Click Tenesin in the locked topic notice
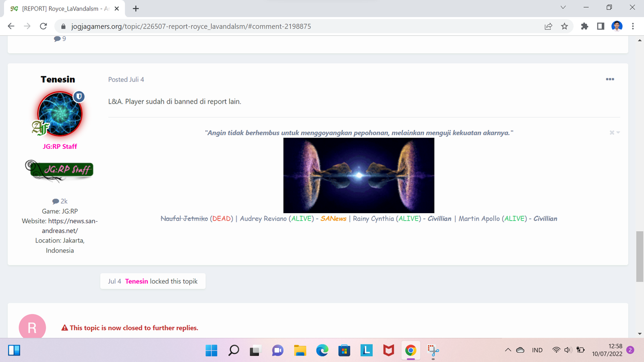 136,281
